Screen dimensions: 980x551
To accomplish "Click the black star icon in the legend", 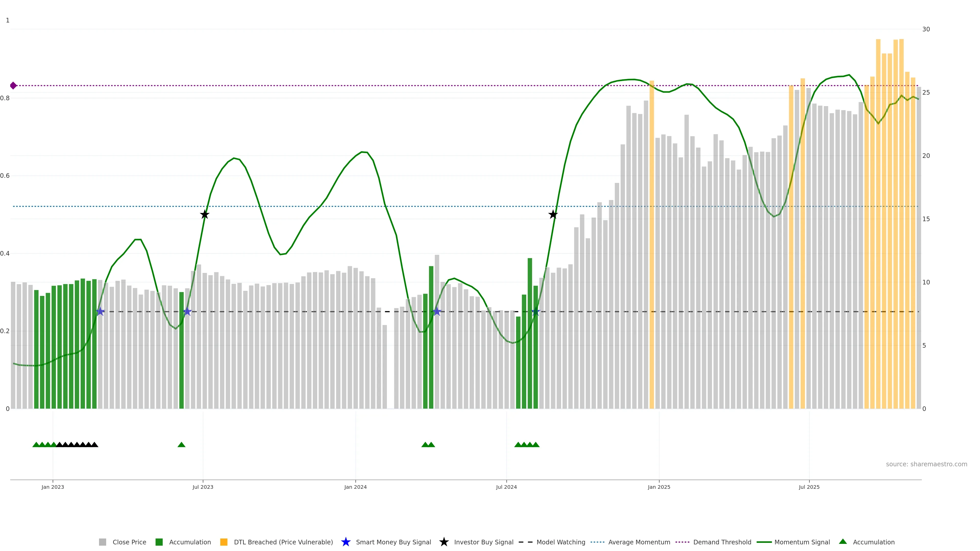I will click(x=444, y=542).
